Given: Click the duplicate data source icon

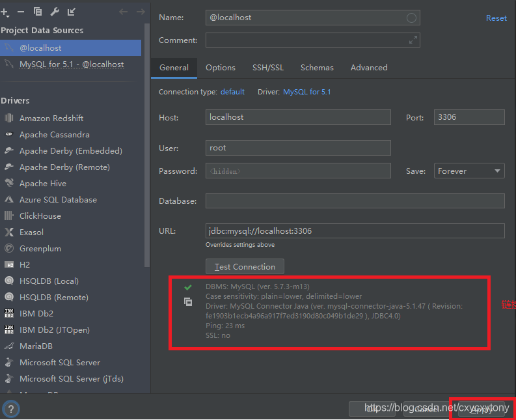Looking at the screenshot, I should pyautogui.click(x=38, y=12).
